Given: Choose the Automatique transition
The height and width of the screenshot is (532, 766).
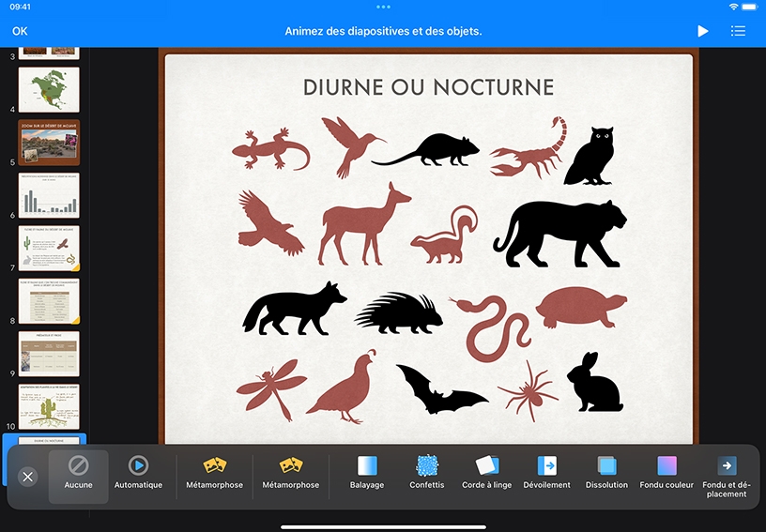Looking at the screenshot, I should (138, 472).
